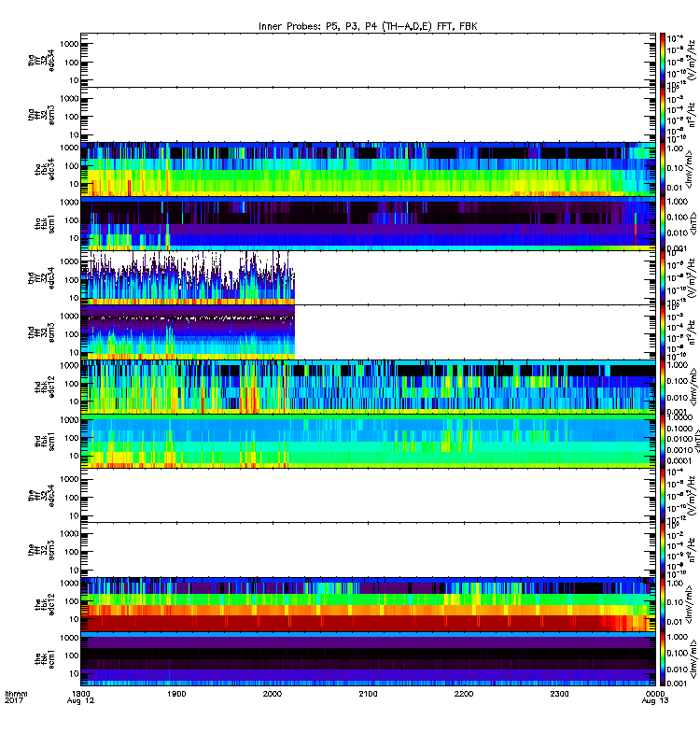
Task: Select the 'thd fff 32 scm3' panel label
Action: (41, 332)
